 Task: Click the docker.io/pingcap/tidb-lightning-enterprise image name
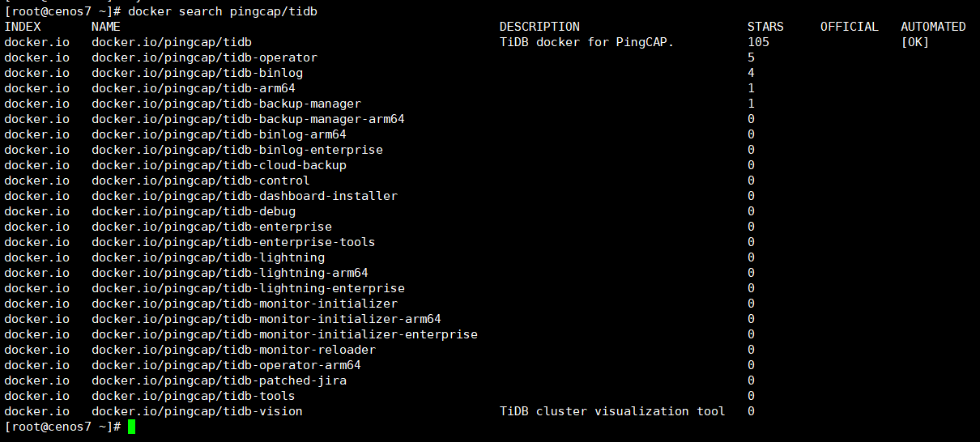(248, 288)
